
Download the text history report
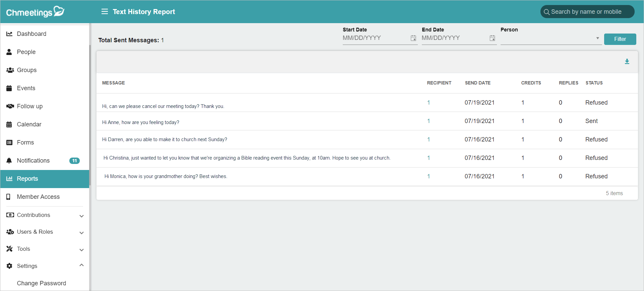(x=627, y=62)
